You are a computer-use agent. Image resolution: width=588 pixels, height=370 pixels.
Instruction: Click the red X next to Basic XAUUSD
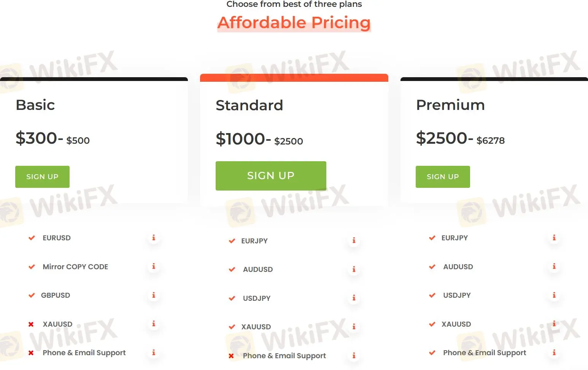31,324
